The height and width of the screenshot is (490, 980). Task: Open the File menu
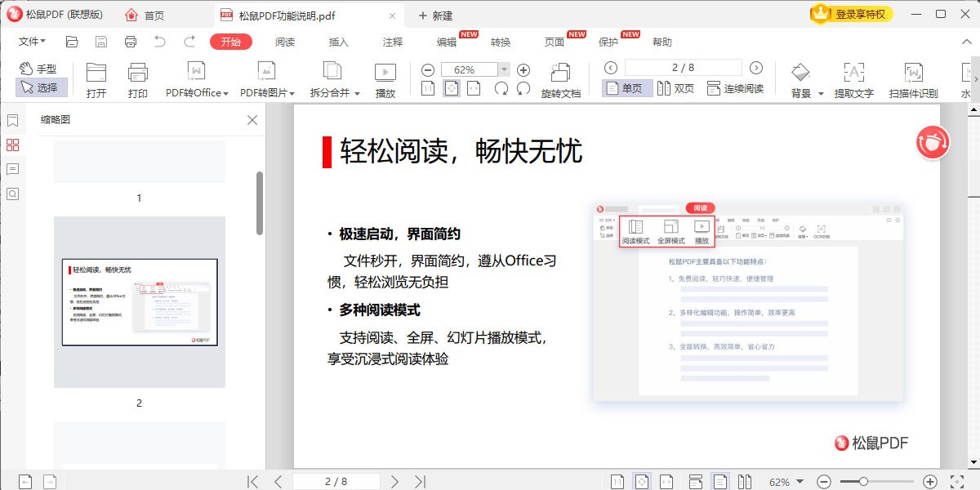tap(32, 42)
